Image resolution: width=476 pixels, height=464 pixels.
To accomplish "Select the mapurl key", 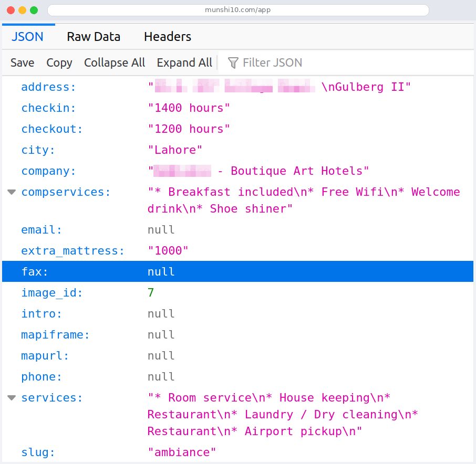I will 45,356.
